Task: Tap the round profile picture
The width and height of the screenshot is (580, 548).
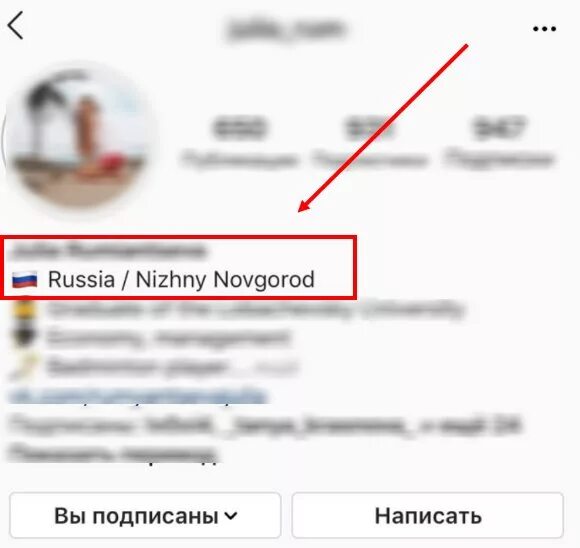Action: click(79, 140)
